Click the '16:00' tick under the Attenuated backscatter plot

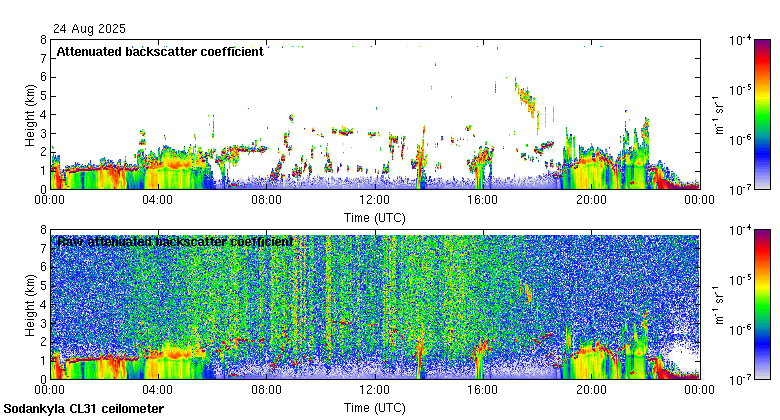coord(483,200)
